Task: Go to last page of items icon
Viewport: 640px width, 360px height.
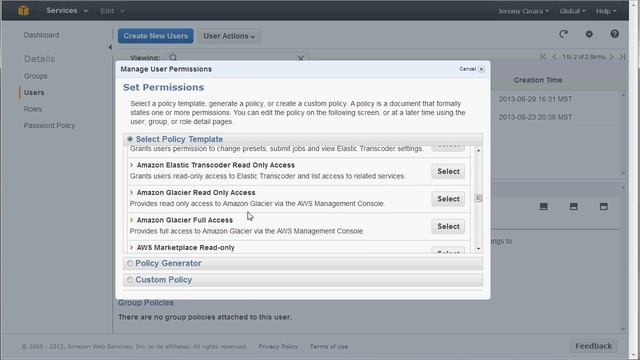Action: pos(622,57)
